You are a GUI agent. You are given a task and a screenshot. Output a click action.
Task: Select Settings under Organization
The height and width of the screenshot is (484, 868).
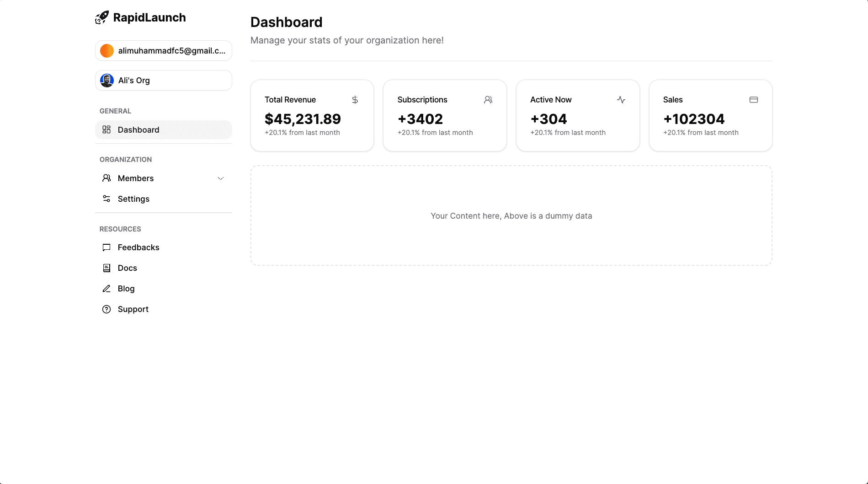click(x=133, y=199)
